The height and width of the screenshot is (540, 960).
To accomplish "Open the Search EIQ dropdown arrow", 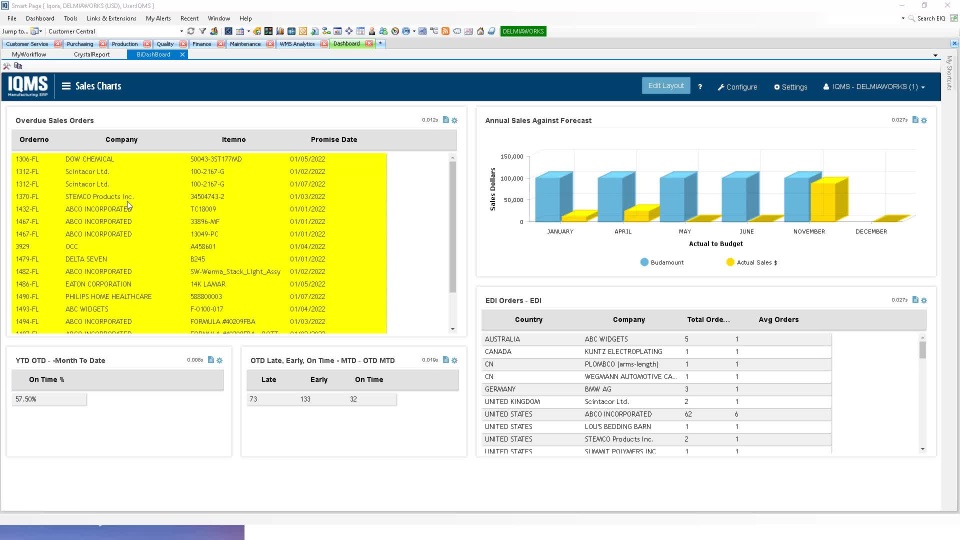I will [x=903, y=18].
